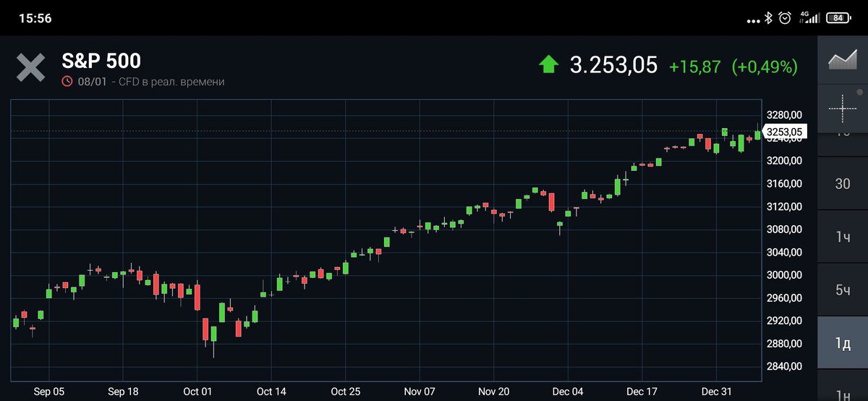Viewport: 868px width, 401px height.
Task: Click the 3253,05 current price label
Action: click(x=784, y=131)
